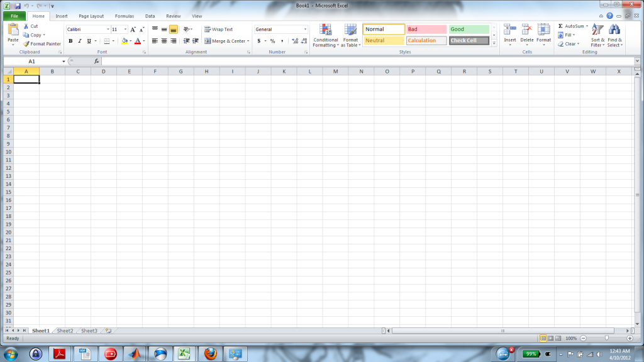The image size is (644, 362).
Task: Click the Format cells button
Action: [544, 35]
